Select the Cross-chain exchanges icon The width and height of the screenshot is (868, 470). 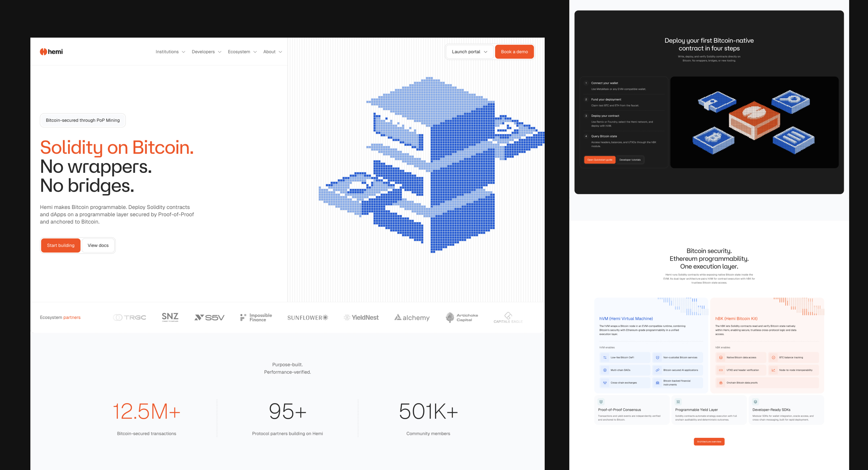(x=605, y=383)
